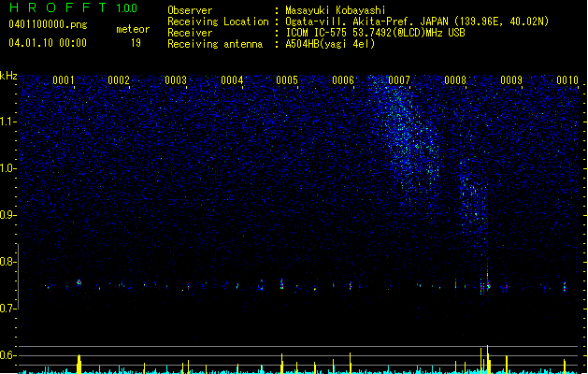Click the 0007 minute marker
Screen dimensions: 588x374
tap(399, 80)
